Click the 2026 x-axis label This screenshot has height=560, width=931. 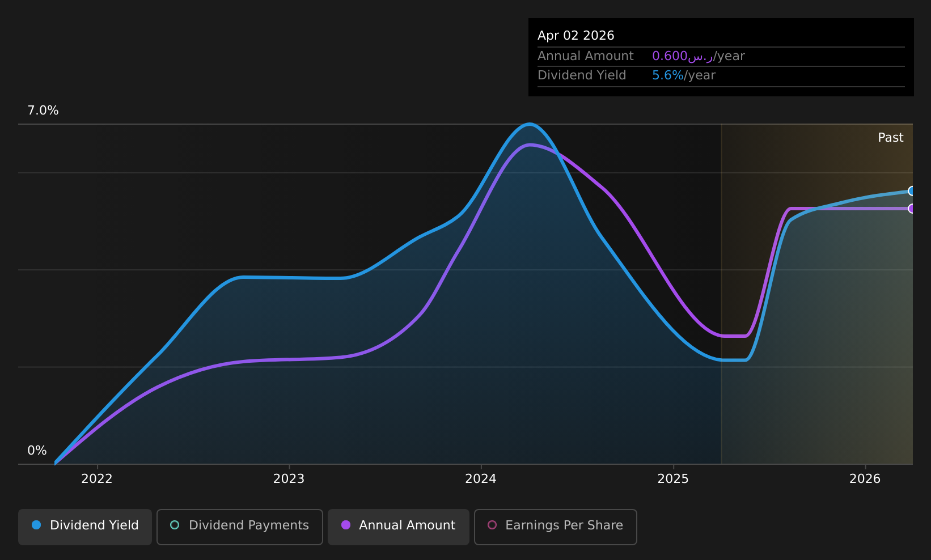coord(865,479)
